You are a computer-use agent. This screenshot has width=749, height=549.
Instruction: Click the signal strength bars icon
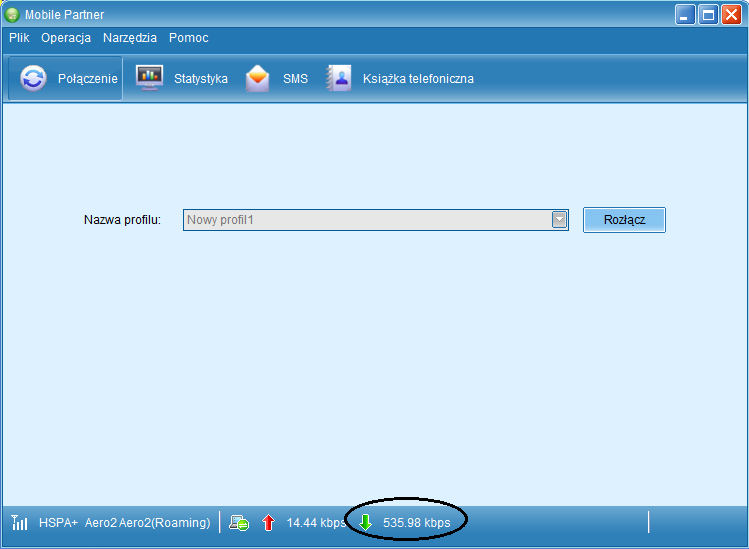click(20, 522)
